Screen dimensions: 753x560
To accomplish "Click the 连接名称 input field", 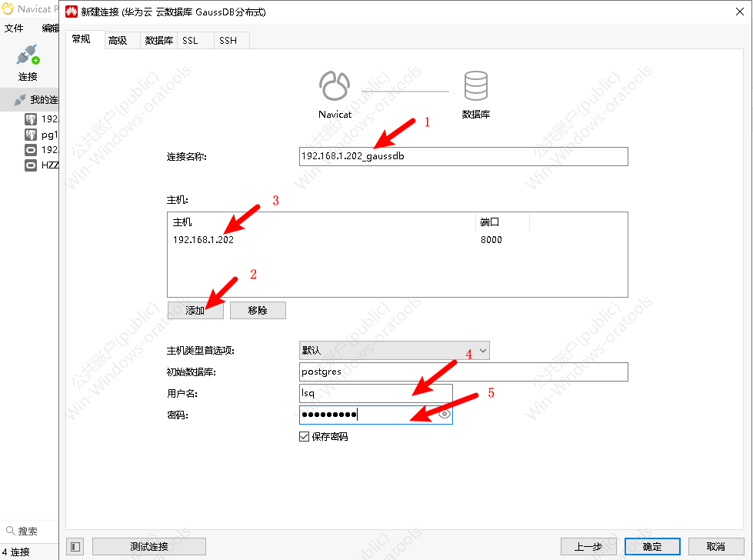I will click(x=463, y=157).
